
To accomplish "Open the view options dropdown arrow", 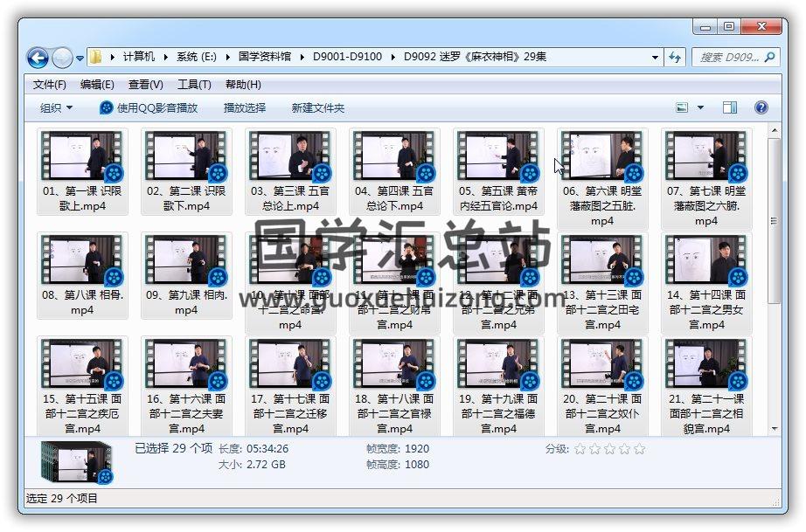I will [x=700, y=107].
